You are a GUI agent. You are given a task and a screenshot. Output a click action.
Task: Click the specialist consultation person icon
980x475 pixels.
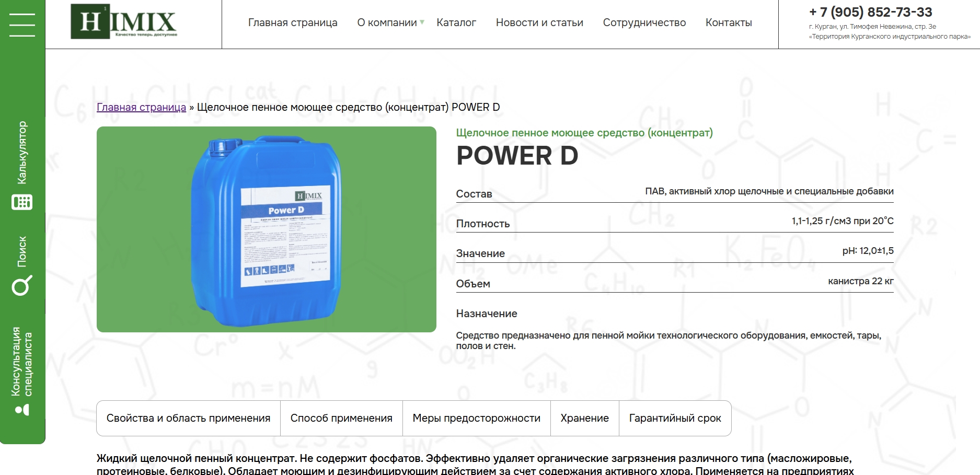[x=22, y=410]
